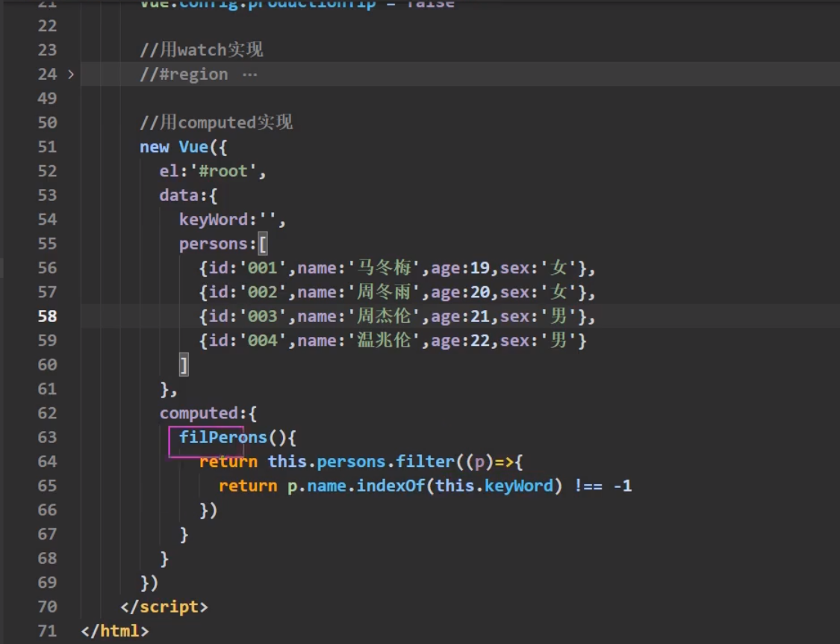Click 'new Vue({' on line 51

coord(183,147)
